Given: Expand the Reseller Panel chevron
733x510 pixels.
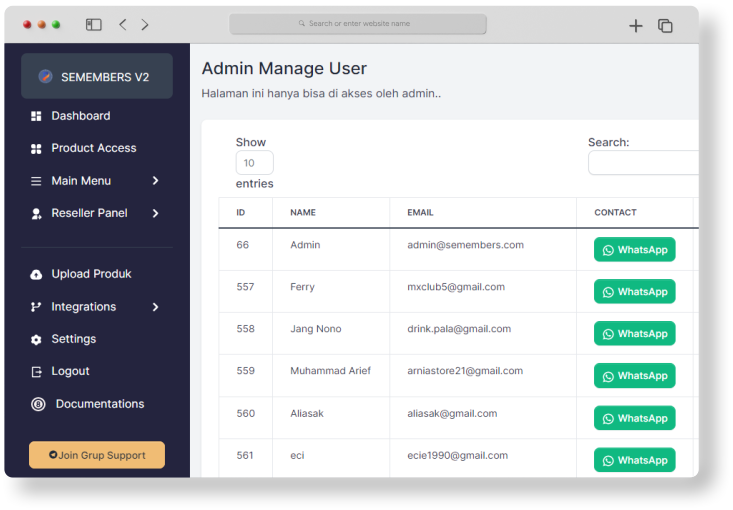Looking at the screenshot, I should 155,213.
